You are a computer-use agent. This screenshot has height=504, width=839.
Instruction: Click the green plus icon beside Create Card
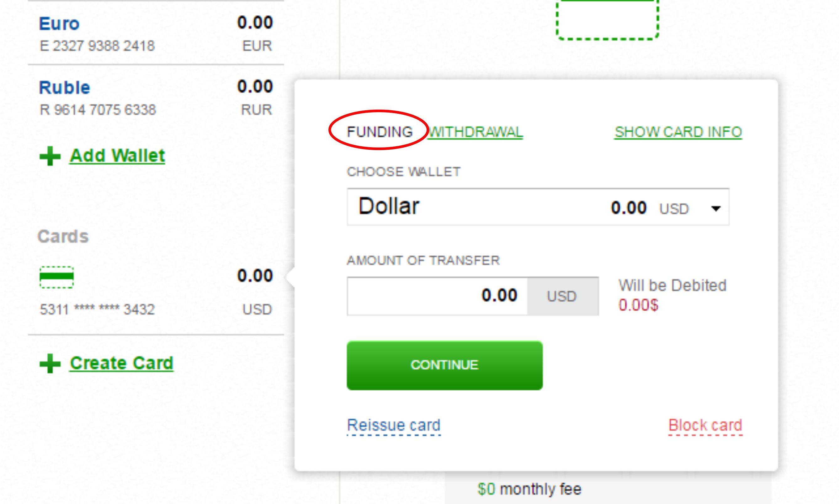coord(50,363)
